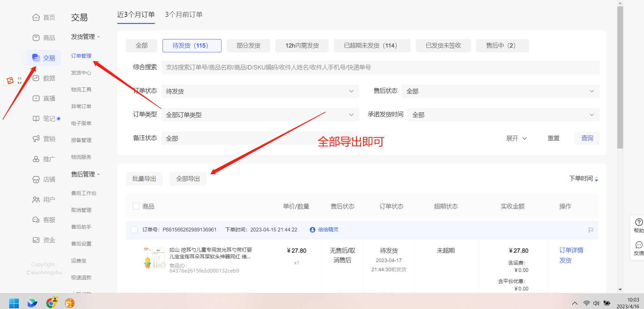Open the 直播 live stream icon
The image size is (644, 309).
tap(36, 99)
